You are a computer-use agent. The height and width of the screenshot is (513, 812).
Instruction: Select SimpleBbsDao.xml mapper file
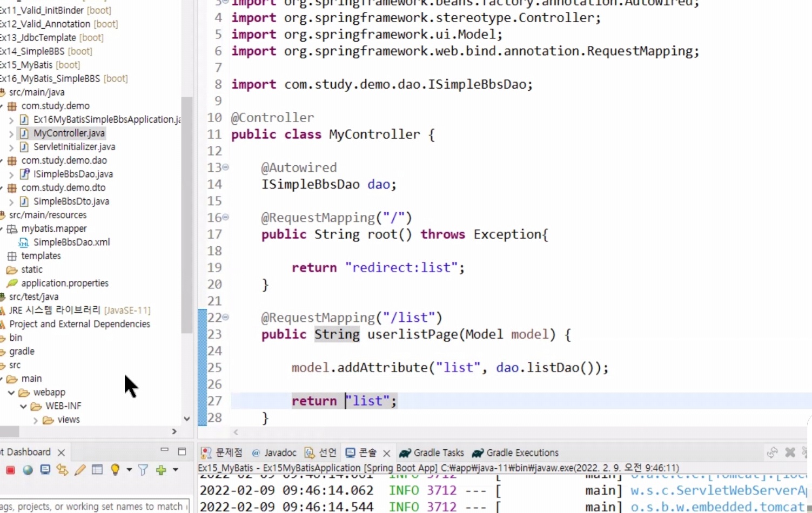click(x=71, y=242)
